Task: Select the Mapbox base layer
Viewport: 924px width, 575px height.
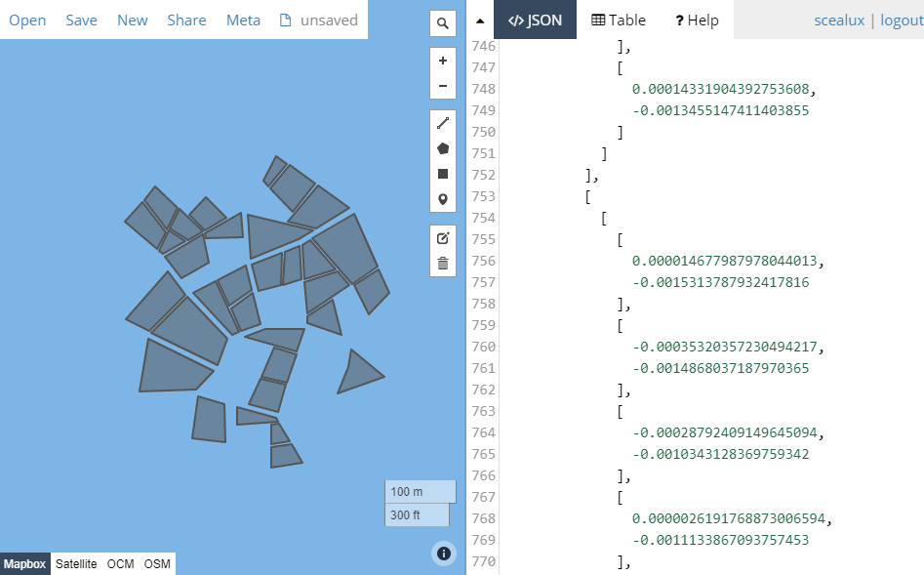Action: [24, 564]
